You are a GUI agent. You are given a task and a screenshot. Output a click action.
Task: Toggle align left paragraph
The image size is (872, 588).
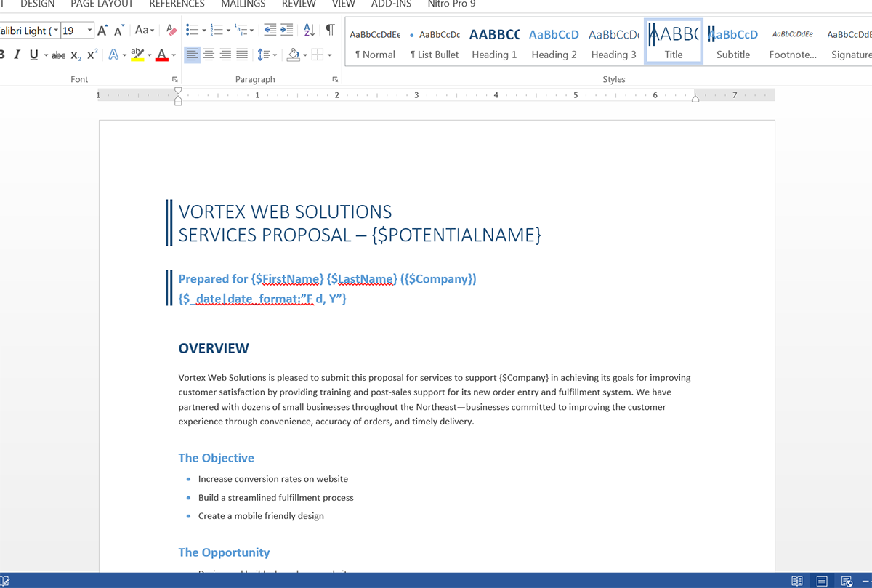(x=192, y=55)
